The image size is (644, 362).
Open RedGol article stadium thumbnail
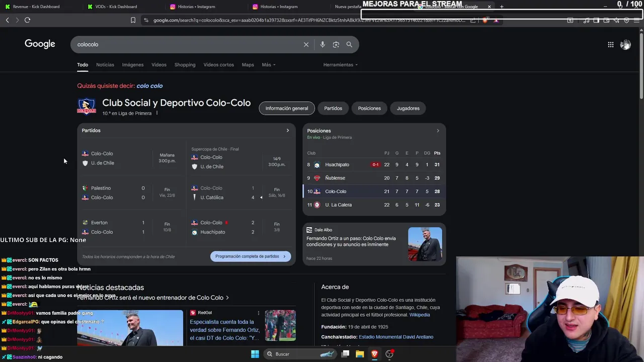280,325
